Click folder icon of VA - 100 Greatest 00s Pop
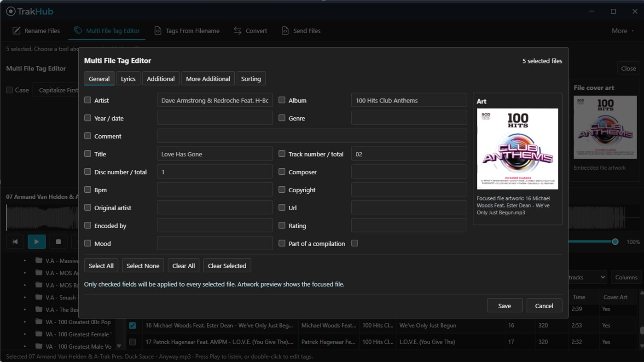 click(39, 322)
